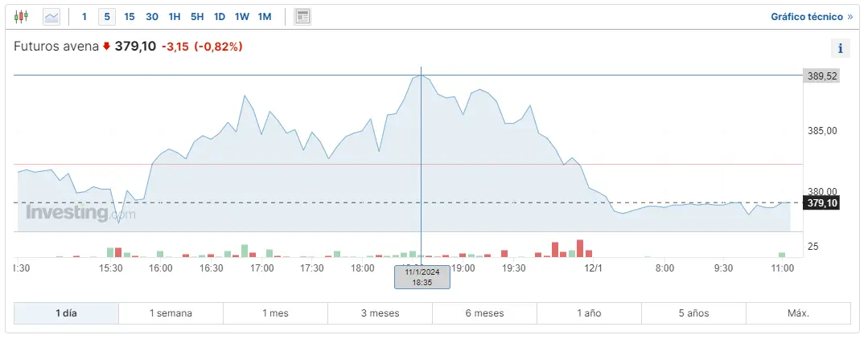Set chart interval to 1D
The width and height of the screenshot is (868, 339).
tap(220, 16)
